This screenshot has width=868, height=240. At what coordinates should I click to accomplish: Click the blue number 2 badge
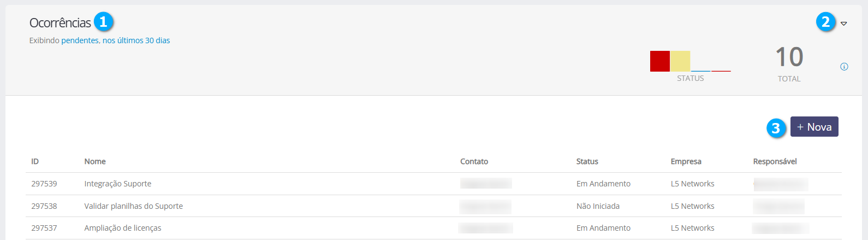pos(825,22)
